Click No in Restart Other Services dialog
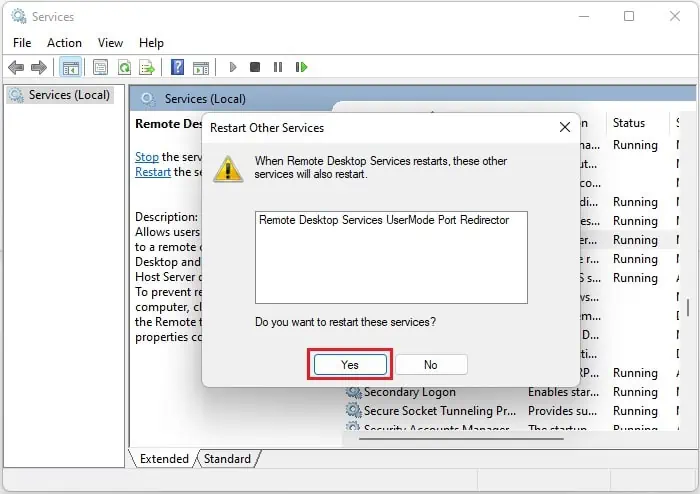Screen dimensions: 700x494 click(x=431, y=365)
